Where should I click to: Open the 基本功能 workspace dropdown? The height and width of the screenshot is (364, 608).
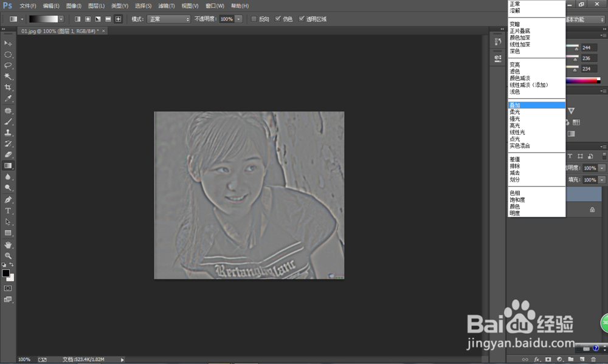(x=585, y=19)
